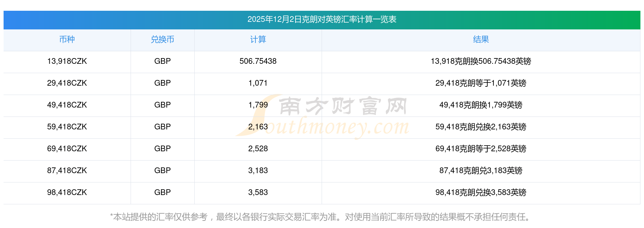Image resolution: width=644 pixels, height=228 pixels.
Task: Click GBP in the 69,418CZK row
Action: click(162, 149)
